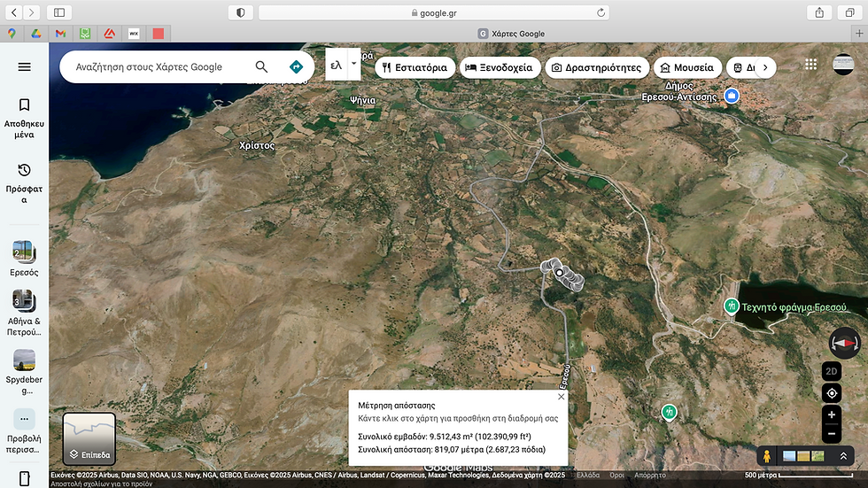Filter by Μουσεία (museums)
Image resolution: width=868 pixels, height=488 pixels.
pos(687,67)
